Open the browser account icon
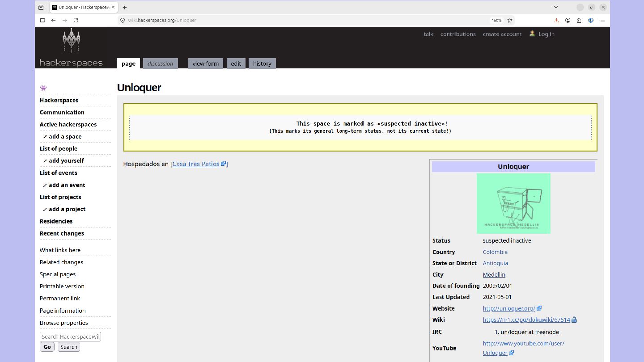This screenshot has width=644, height=362. (x=568, y=20)
